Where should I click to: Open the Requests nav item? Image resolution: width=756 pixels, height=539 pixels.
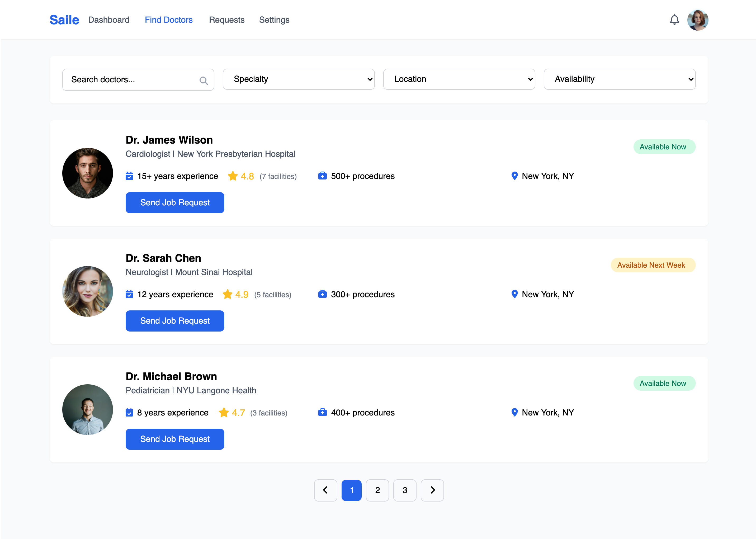point(227,20)
